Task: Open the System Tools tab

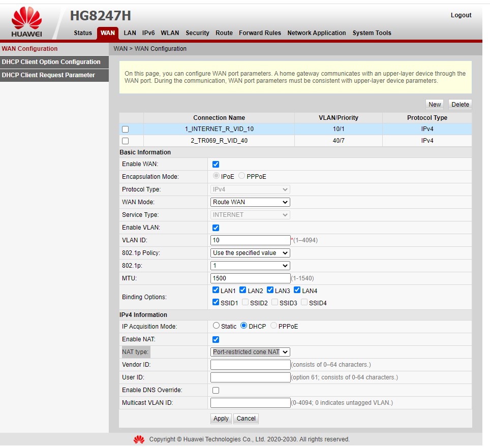Action: (x=372, y=33)
